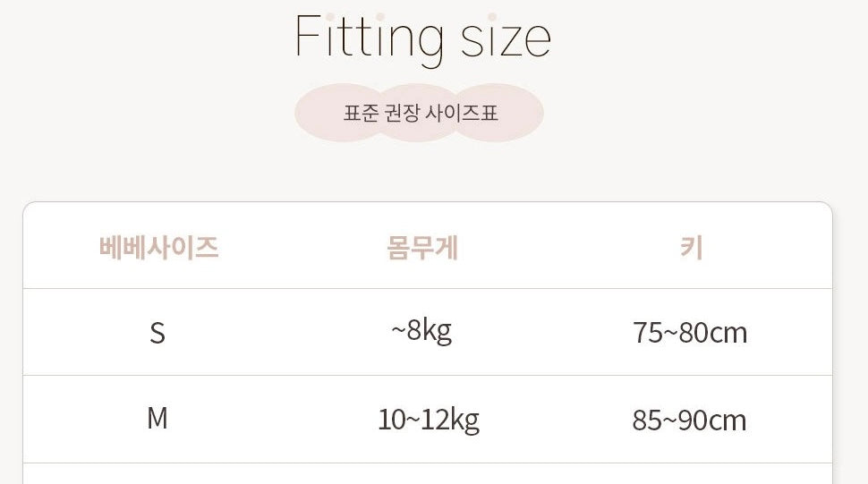Select the 75~80cm height cell
Image resolution: width=868 pixels, height=484 pixels.
point(690,333)
